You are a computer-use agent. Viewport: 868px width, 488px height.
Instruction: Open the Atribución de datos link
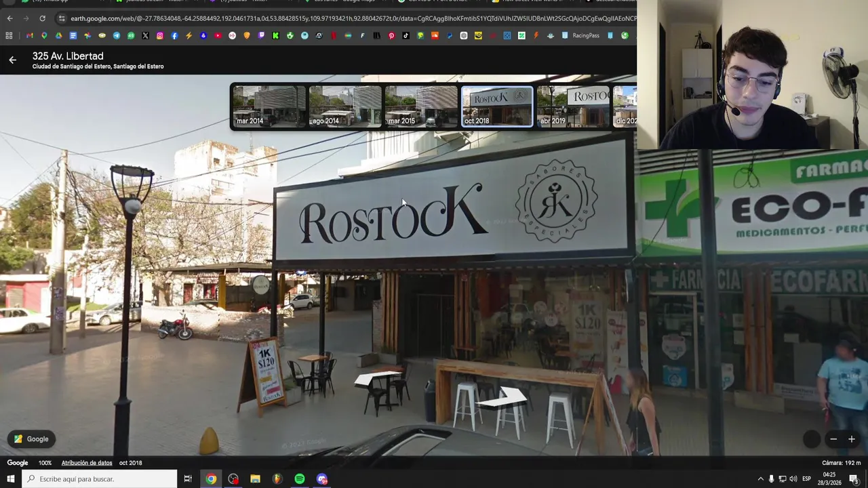point(87,463)
